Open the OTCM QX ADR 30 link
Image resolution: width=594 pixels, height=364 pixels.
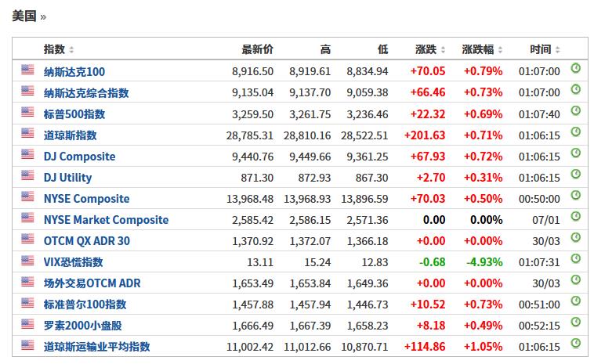point(87,241)
